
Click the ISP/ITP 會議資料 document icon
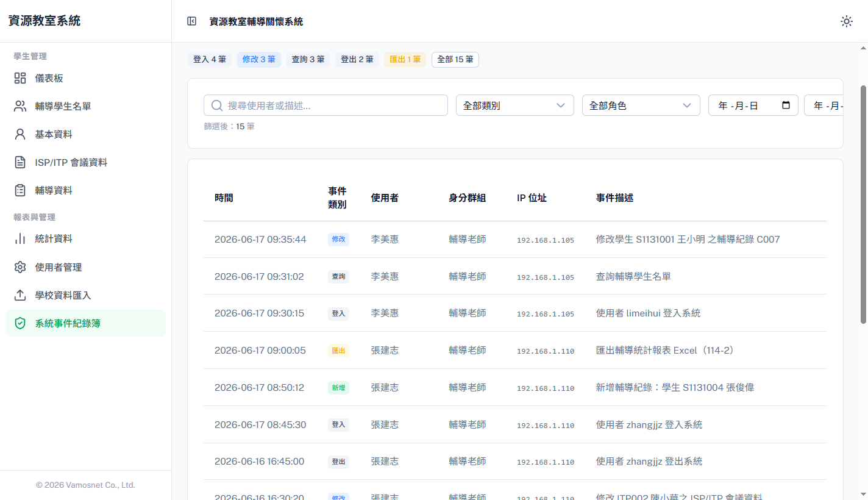coord(20,162)
